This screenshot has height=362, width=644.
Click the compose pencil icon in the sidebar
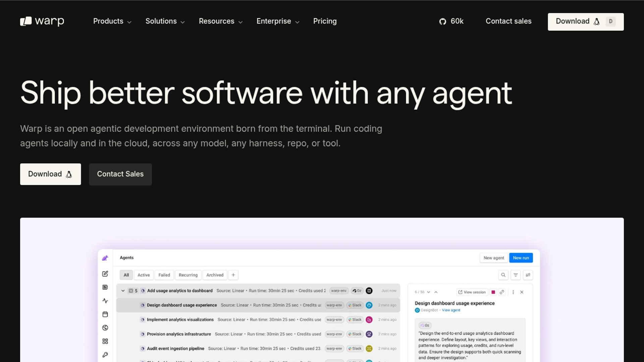tap(105, 274)
